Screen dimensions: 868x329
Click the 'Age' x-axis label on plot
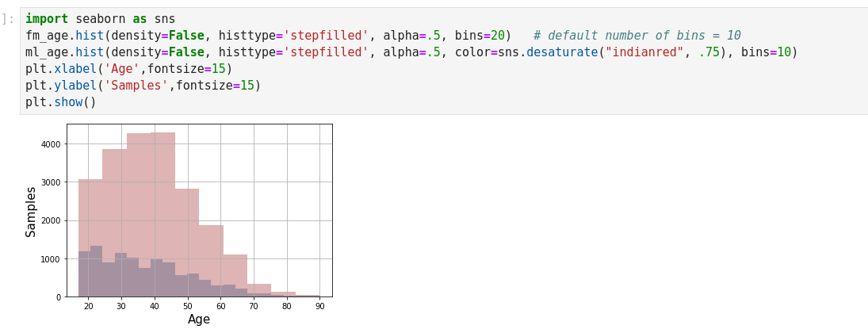[199, 319]
